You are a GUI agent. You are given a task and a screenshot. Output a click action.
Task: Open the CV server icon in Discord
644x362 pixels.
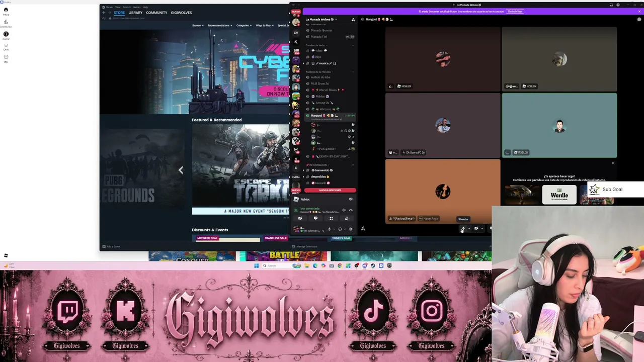click(296, 33)
